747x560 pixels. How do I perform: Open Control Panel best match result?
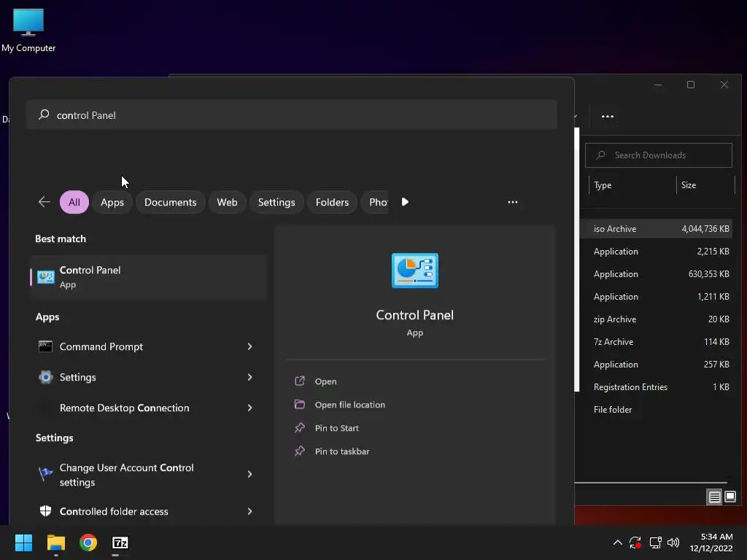click(x=147, y=277)
